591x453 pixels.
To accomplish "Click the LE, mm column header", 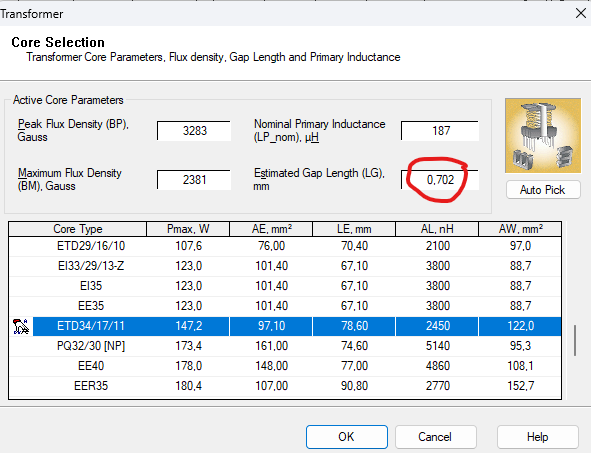I will click(x=354, y=229).
